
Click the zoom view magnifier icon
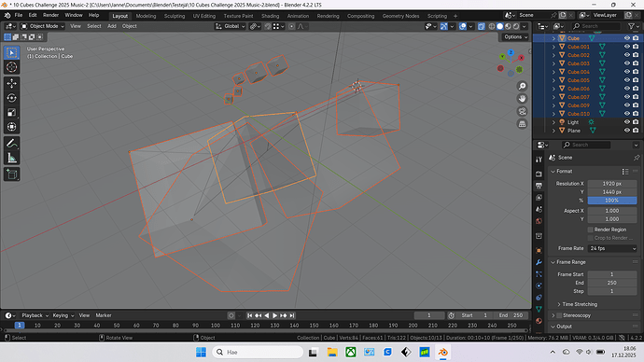point(522,86)
